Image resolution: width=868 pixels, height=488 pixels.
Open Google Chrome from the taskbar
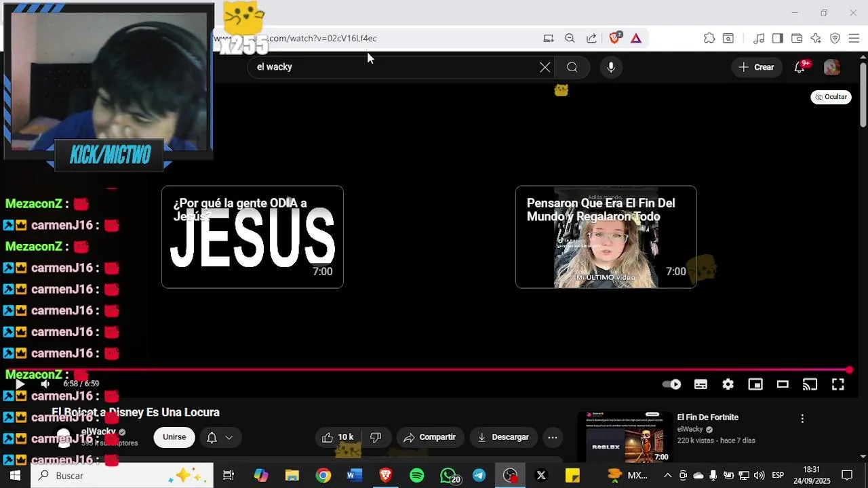(x=323, y=476)
